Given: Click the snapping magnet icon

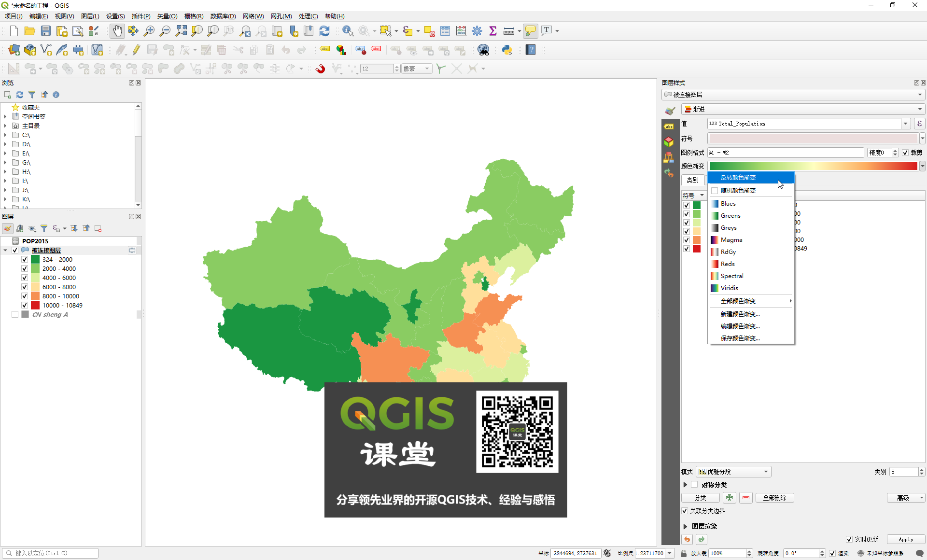Looking at the screenshot, I should [x=320, y=69].
